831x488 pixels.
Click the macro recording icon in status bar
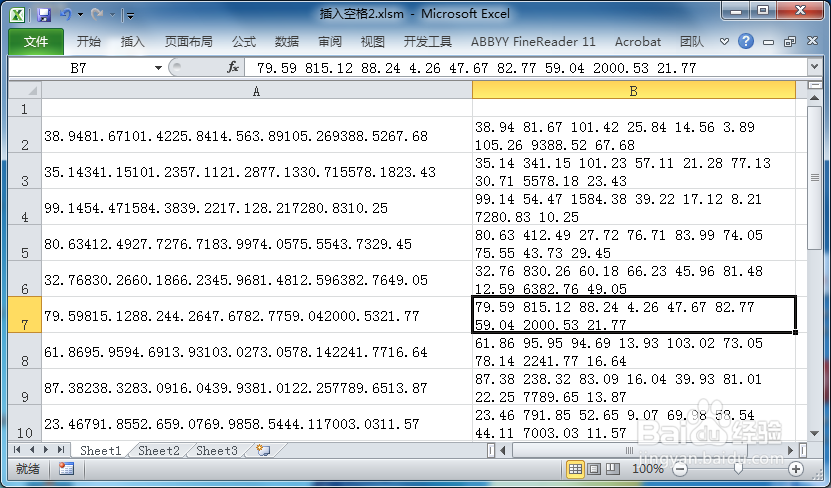pos(66,469)
